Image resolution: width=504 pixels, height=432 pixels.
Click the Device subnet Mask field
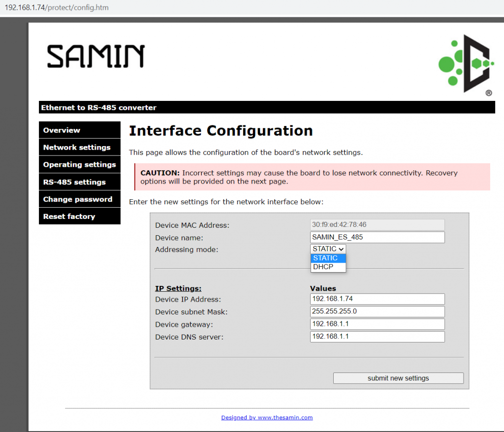click(378, 311)
